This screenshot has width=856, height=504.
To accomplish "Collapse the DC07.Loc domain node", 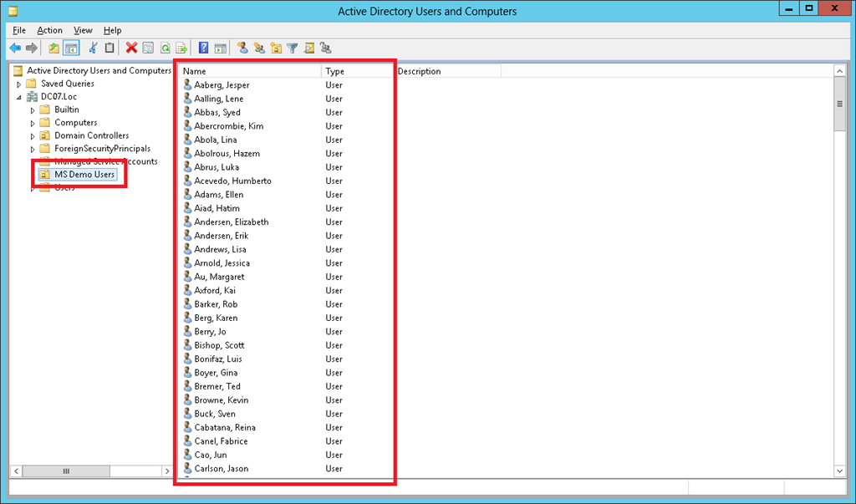I will [19, 97].
